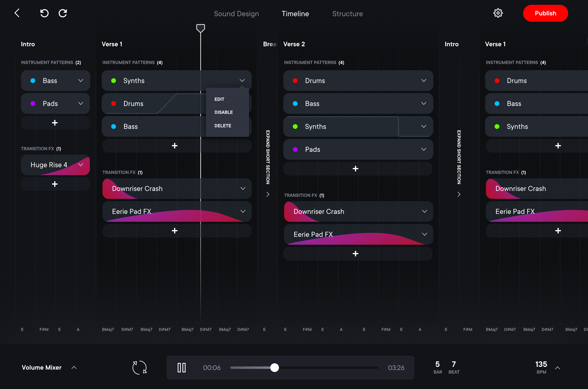Open left Verse 1 Downriser Crash dropdown
The image size is (588, 389).
pos(243,188)
